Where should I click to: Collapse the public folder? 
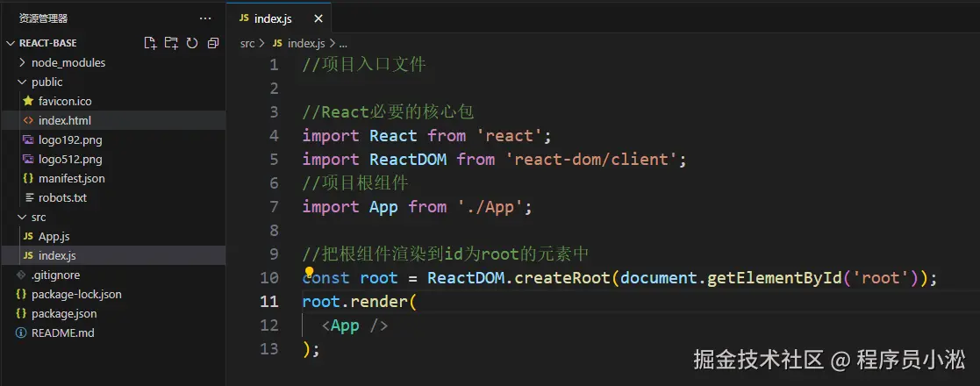(x=23, y=82)
